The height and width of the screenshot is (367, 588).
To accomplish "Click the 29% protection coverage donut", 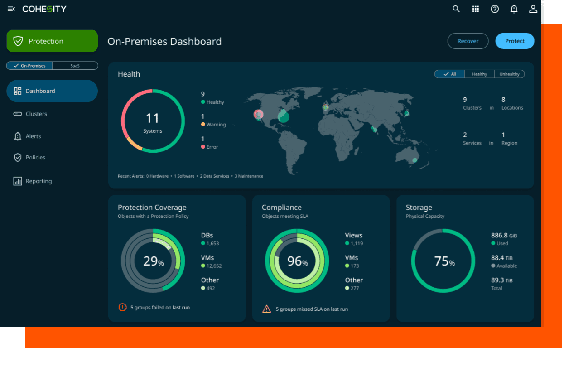I will [153, 261].
